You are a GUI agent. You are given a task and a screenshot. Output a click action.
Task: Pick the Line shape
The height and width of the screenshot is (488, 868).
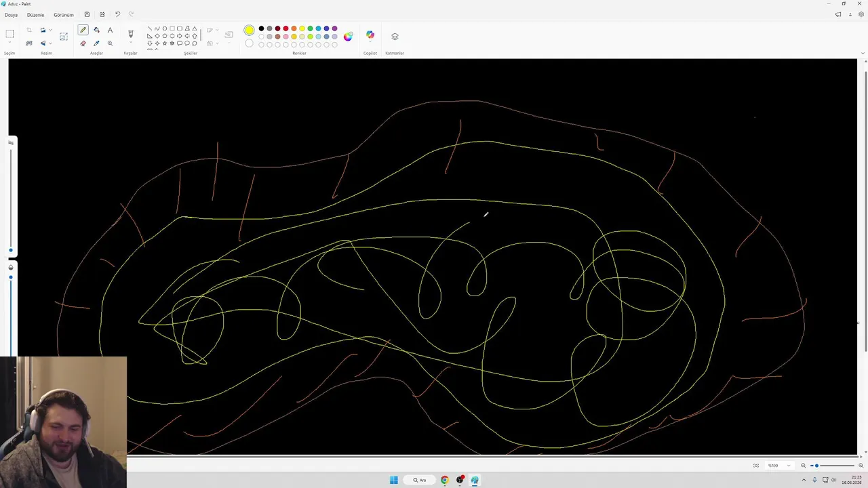(149, 28)
